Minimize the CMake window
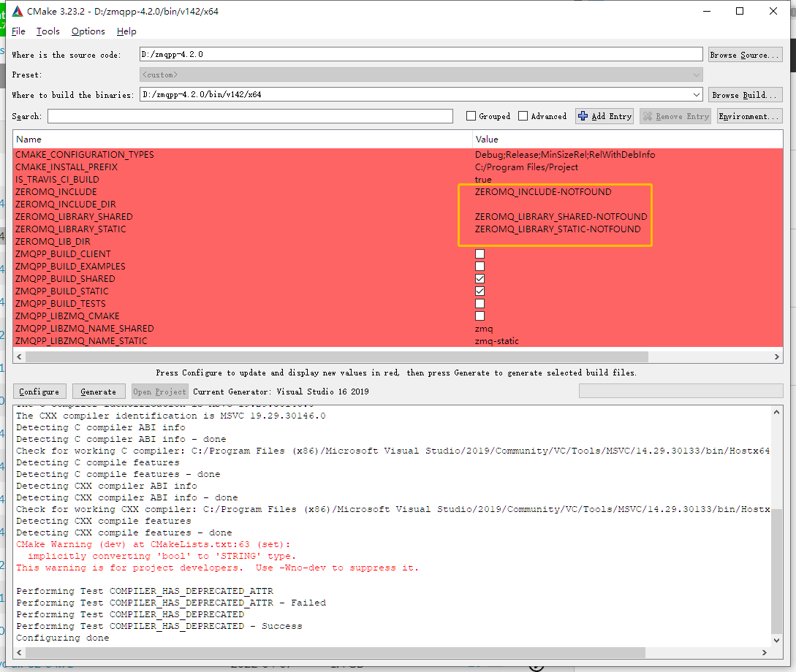Screen dimensions: 796x672 (707, 11)
